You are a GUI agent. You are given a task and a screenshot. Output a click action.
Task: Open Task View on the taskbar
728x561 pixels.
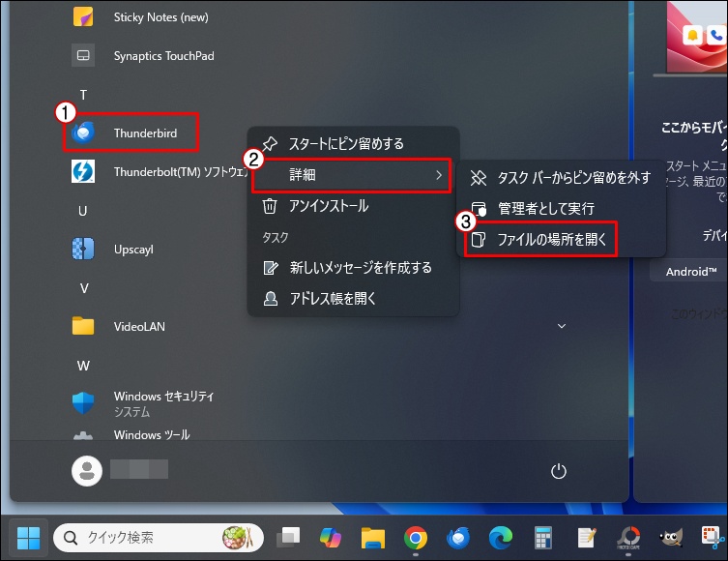288,538
